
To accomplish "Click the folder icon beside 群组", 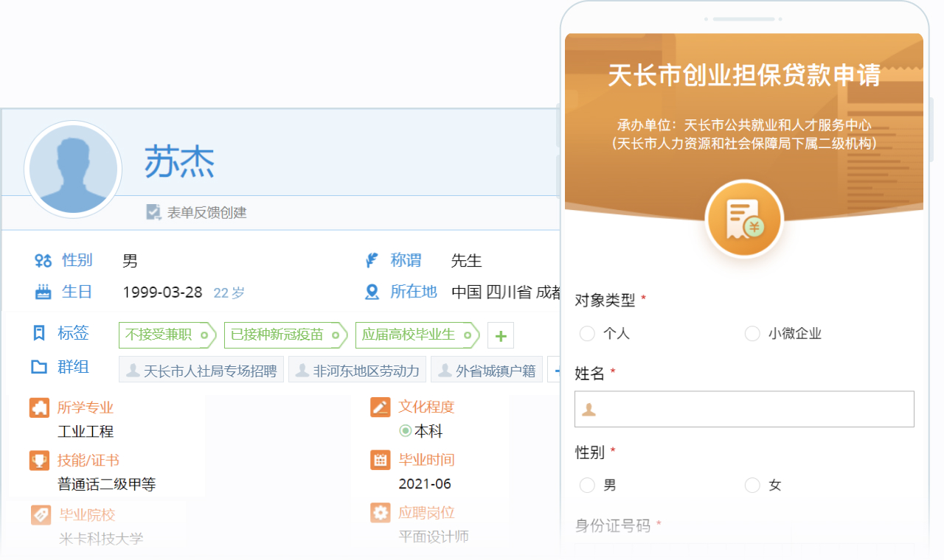I will coord(39,367).
